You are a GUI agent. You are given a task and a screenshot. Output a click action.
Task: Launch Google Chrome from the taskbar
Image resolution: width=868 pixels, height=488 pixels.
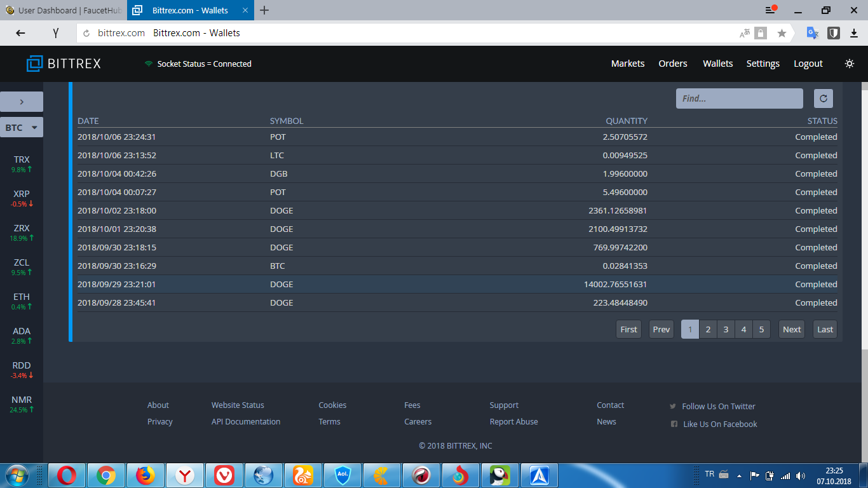106,475
